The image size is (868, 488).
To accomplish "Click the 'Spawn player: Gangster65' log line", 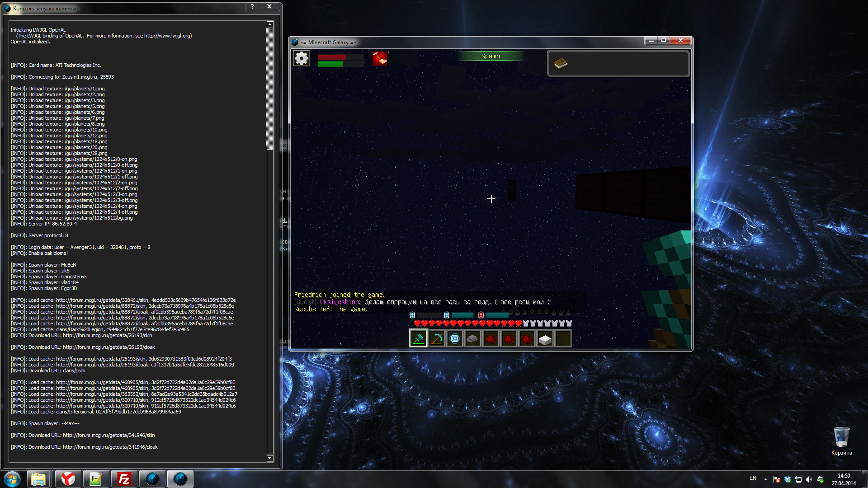I will pos(49,277).
